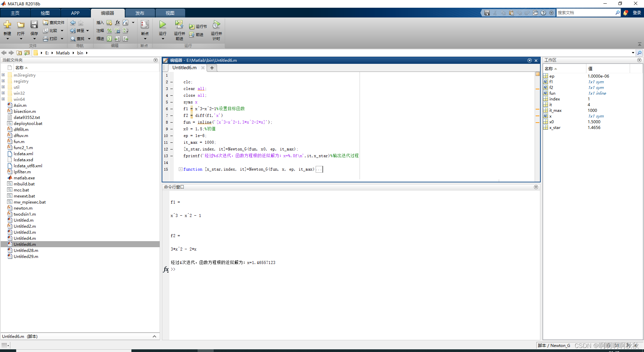Expand the m3iregistry folder

click(3, 75)
